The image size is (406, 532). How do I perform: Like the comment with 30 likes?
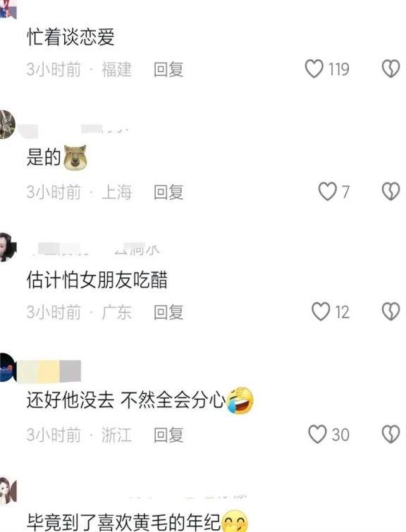point(317,434)
